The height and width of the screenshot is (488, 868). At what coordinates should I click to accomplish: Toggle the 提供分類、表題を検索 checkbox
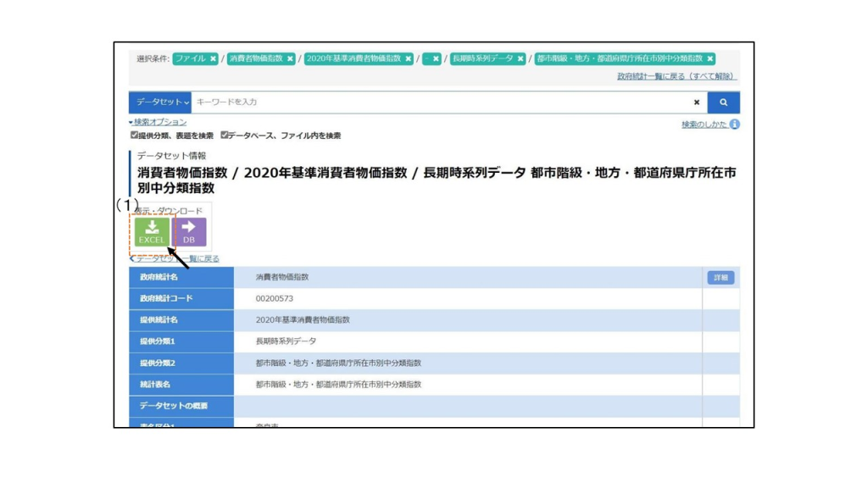point(134,135)
